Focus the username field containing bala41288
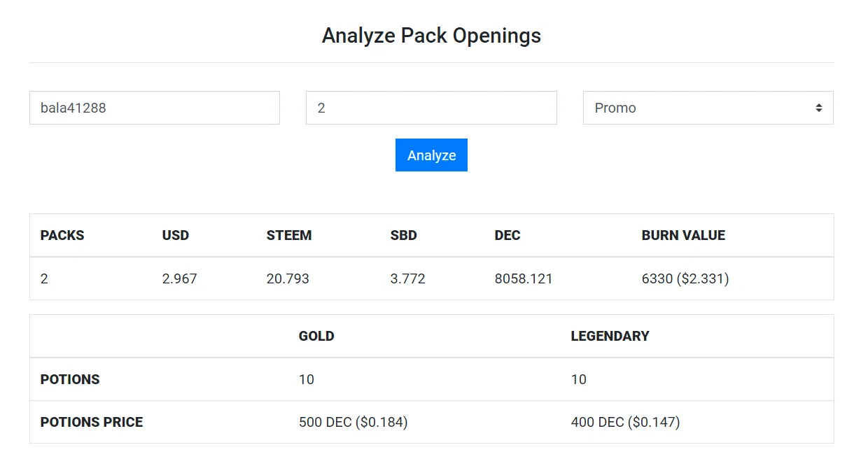The image size is (868, 452). 155,108
